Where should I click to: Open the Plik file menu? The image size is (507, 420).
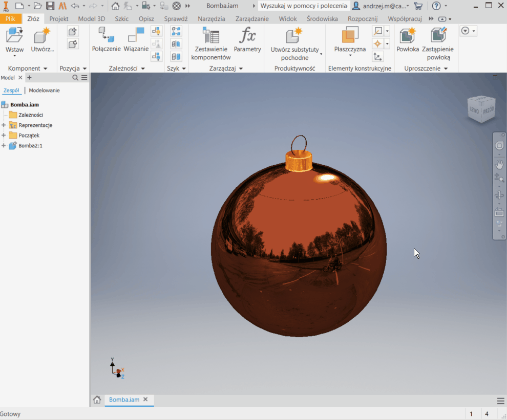(10, 19)
